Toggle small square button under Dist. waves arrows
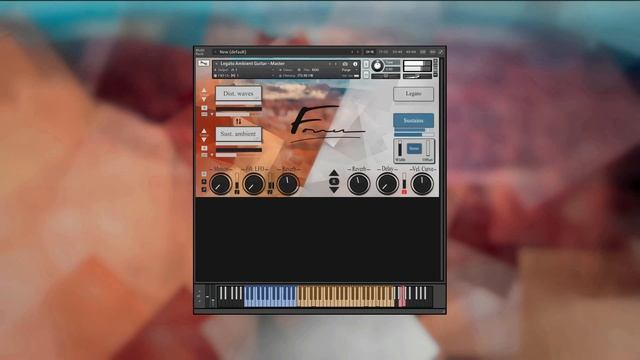This screenshot has height=360, width=640. [x=204, y=108]
